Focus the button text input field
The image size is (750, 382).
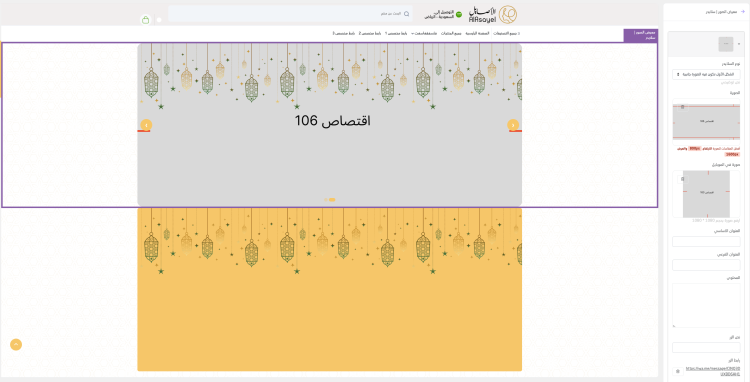click(706, 348)
